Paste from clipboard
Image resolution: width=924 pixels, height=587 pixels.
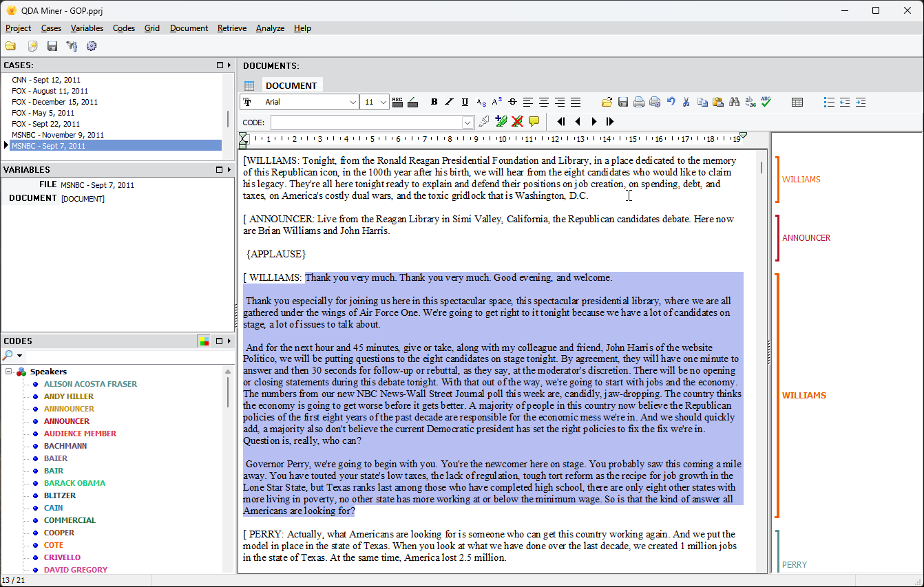pos(718,102)
